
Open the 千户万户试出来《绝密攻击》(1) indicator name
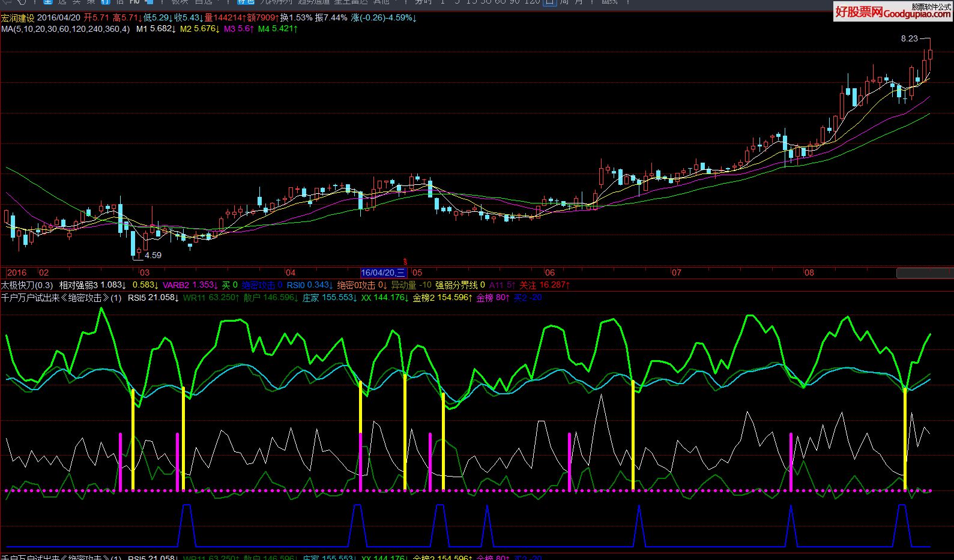tap(61, 298)
